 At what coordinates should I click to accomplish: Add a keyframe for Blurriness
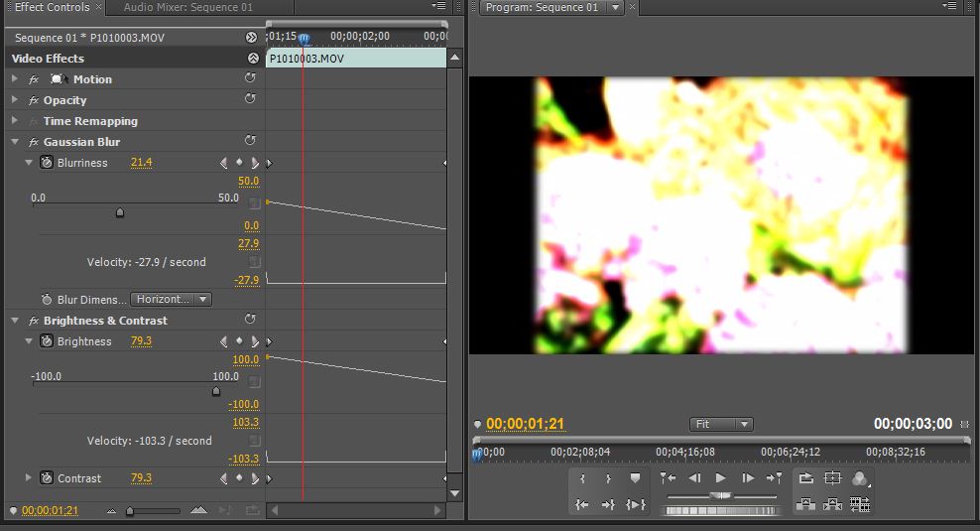[x=239, y=163]
